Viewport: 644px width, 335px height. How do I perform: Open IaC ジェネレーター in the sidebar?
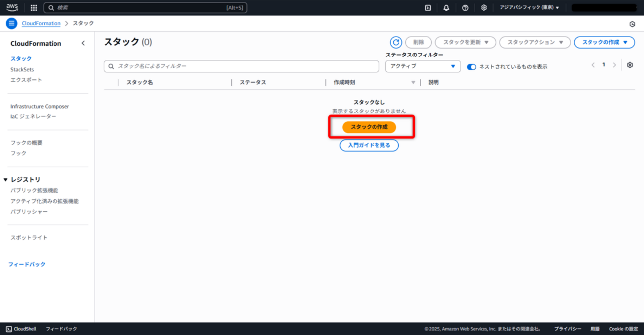click(33, 116)
